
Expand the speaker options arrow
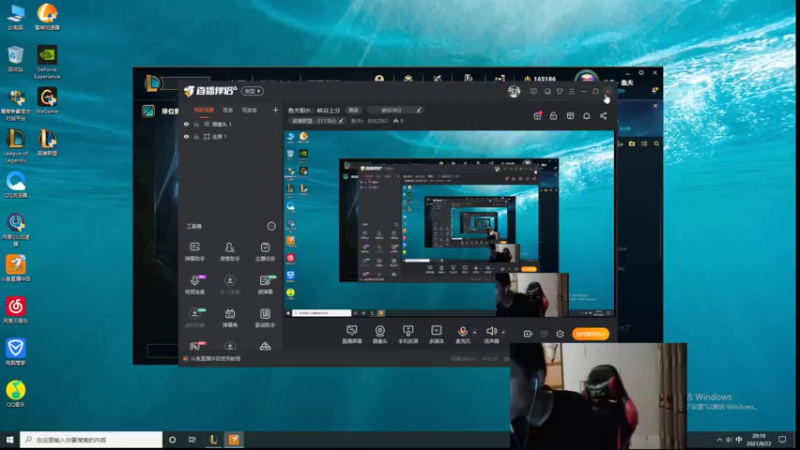(503, 332)
